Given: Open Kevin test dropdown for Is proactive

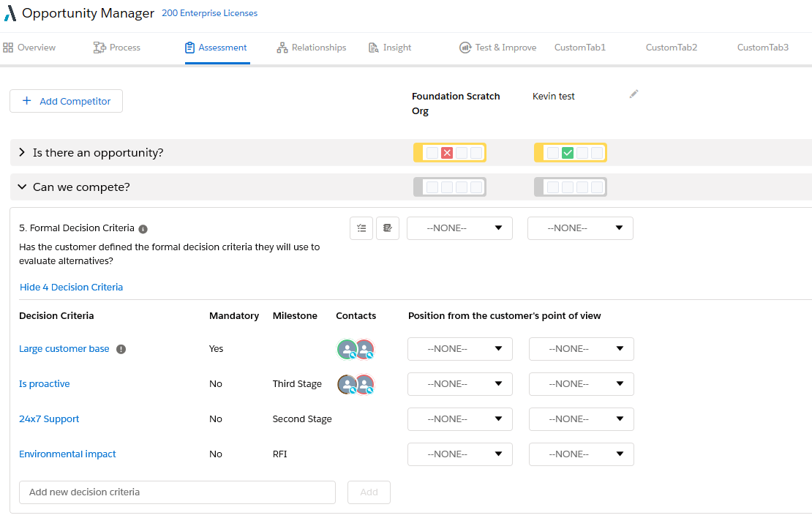Looking at the screenshot, I should [582, 384].
